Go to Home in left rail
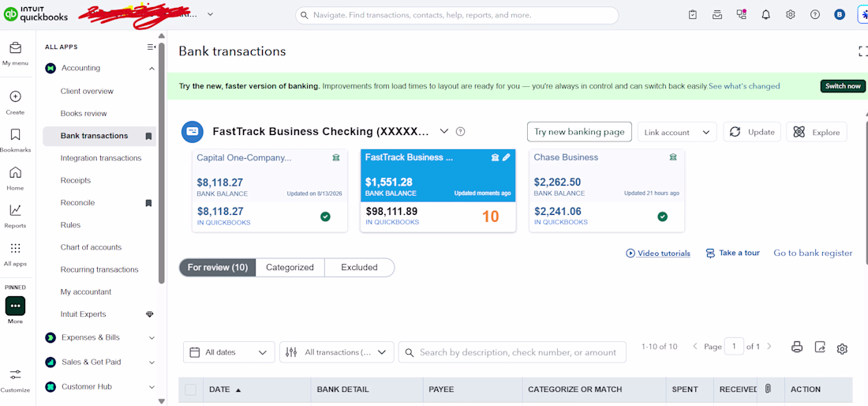The image size is (868, 406). point(16,172)
